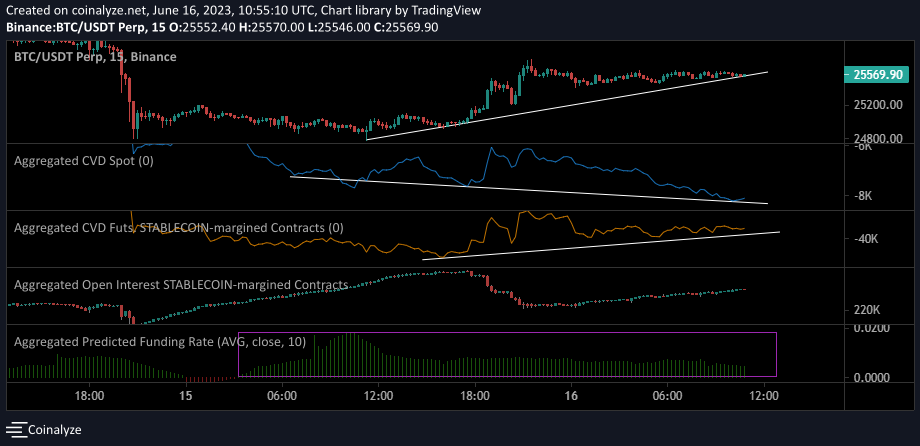The height and width of the screenshot is (446, 920).
Task: Select the white trendline on CVD Spot pane
Action: [x=529, y=190]
